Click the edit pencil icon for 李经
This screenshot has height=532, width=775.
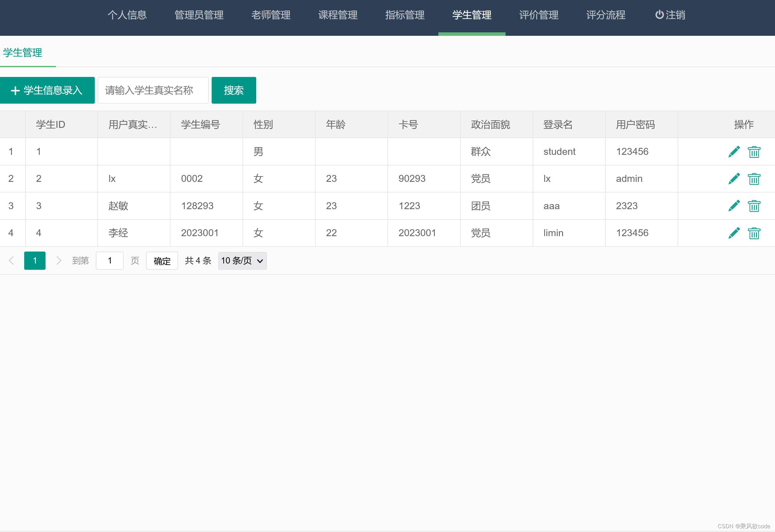click(734, 233)
